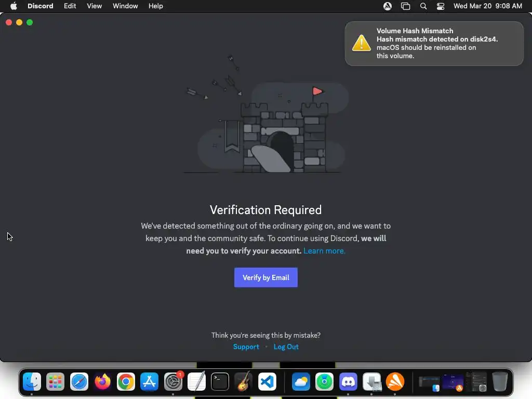The height and width of the screenshot is (399, 532).
Task: Open Find My app from the Dock
Action: pos(324,382)
